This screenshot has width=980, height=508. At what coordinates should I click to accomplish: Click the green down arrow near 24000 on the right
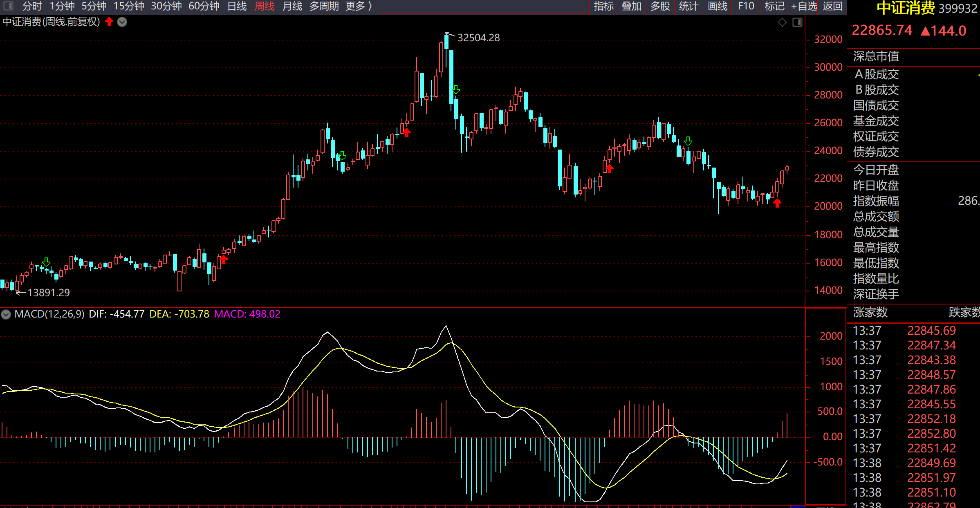click(x=688, y=141)
